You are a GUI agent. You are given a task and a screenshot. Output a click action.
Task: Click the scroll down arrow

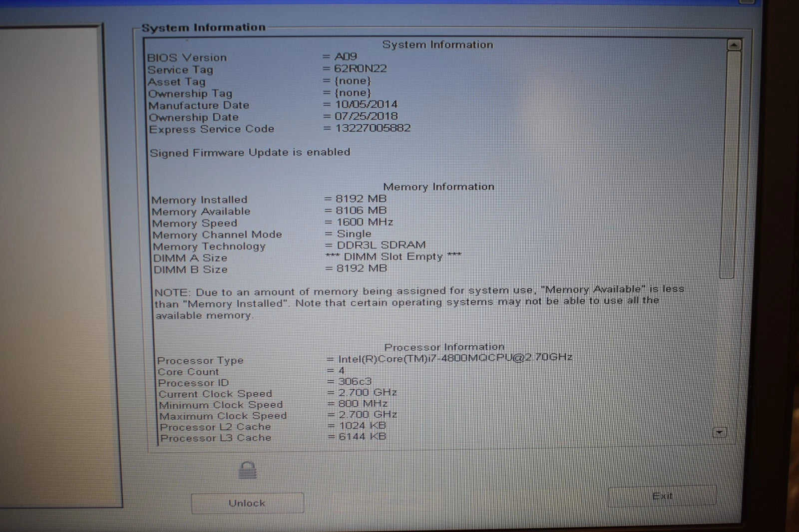[x=719, y=432]
